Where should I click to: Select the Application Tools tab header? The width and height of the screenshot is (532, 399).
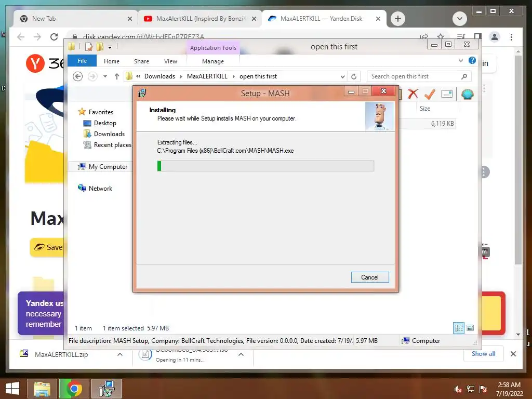pyautogui.click(x=212, y=48)
